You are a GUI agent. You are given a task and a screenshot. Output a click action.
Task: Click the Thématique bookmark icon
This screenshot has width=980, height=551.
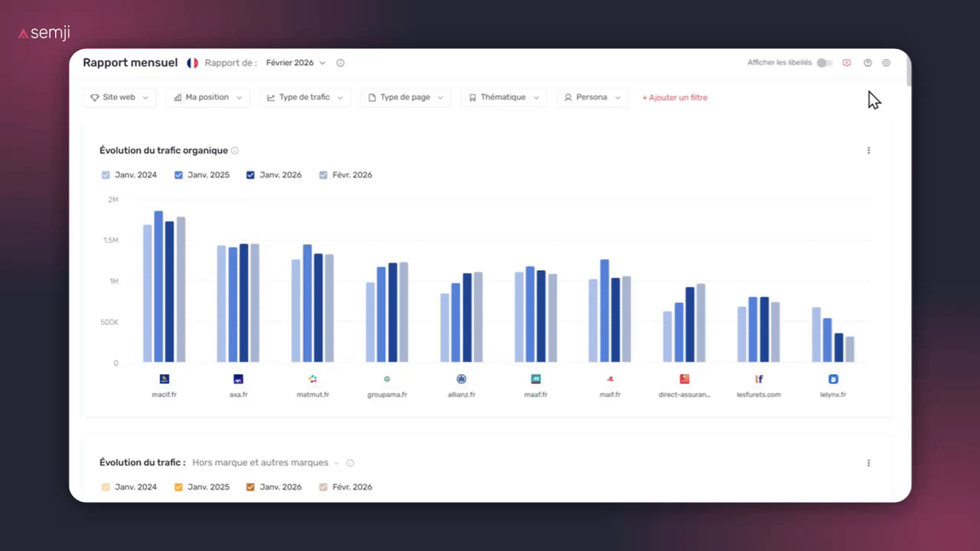click(472, 97)
